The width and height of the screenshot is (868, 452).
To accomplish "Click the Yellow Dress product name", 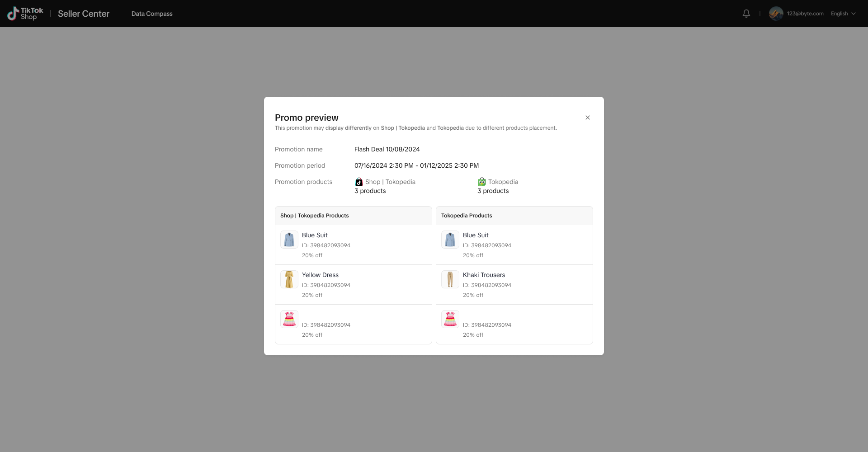I will click(320, 275).
